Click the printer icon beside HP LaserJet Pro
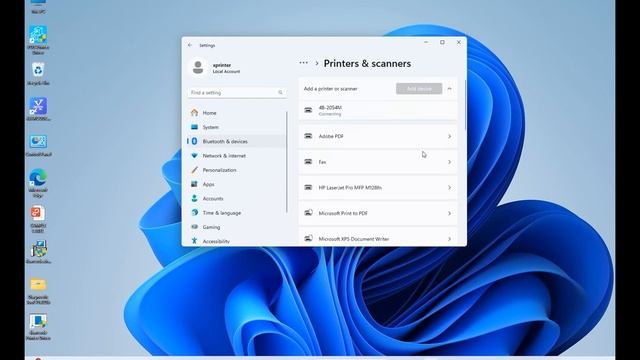This screenshot has height=360, width=640. [x=308, y=187]
